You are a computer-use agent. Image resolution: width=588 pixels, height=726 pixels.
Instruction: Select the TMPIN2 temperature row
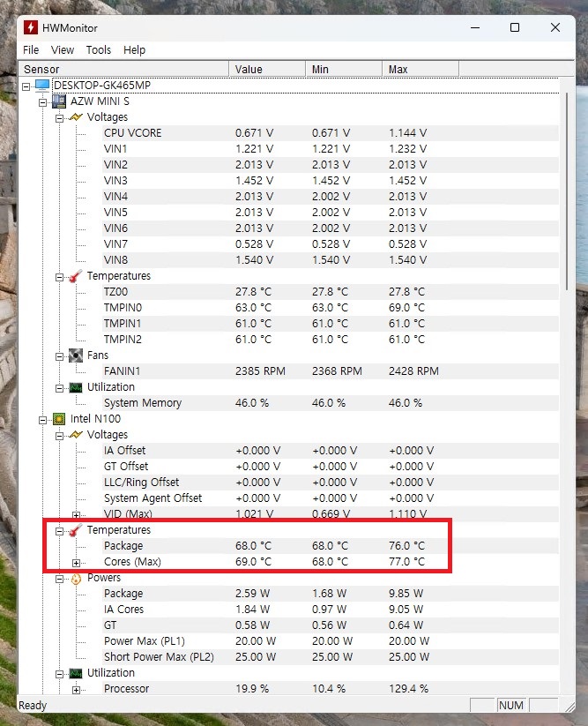point(331,340)
